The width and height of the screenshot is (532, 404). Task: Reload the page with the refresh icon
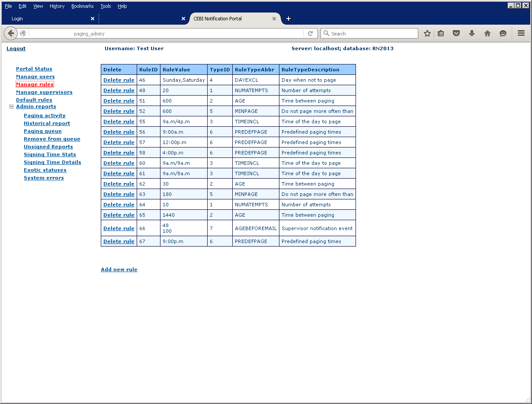(310, 33)
